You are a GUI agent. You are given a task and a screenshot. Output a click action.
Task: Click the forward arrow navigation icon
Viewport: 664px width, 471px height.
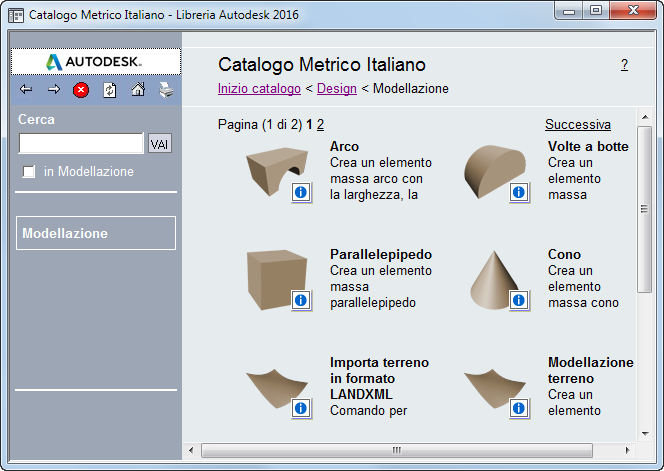click(54, 89)
